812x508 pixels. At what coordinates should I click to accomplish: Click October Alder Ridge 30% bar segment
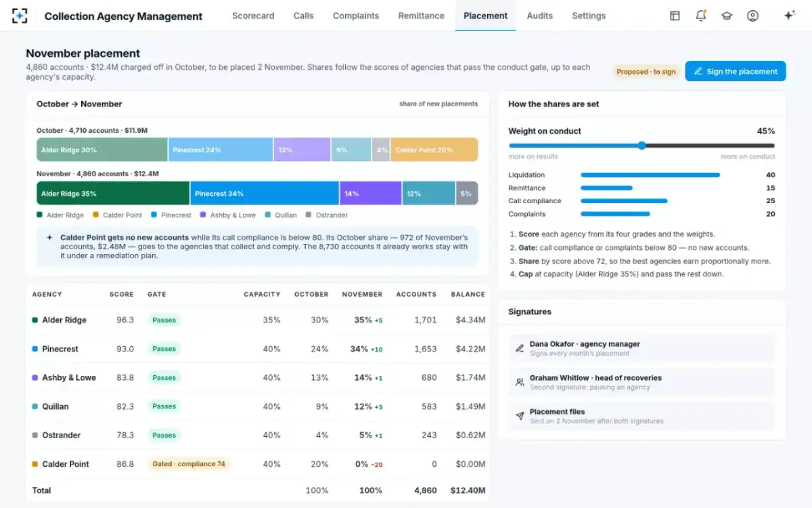pos(102,150)
